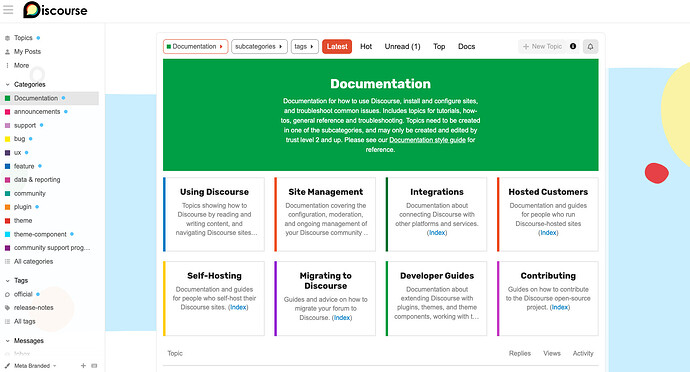This screenshot has height=372, width=690.
Task: Open the Site Management subcategory card
Action: click(x=326, y=214)
